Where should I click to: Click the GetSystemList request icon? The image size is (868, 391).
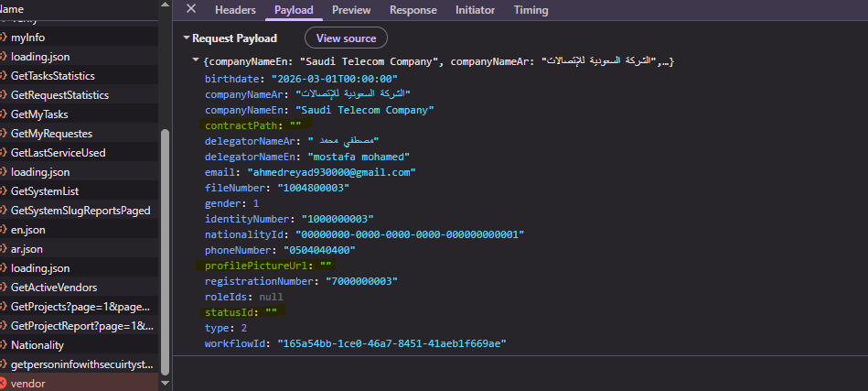click(3, 191)
